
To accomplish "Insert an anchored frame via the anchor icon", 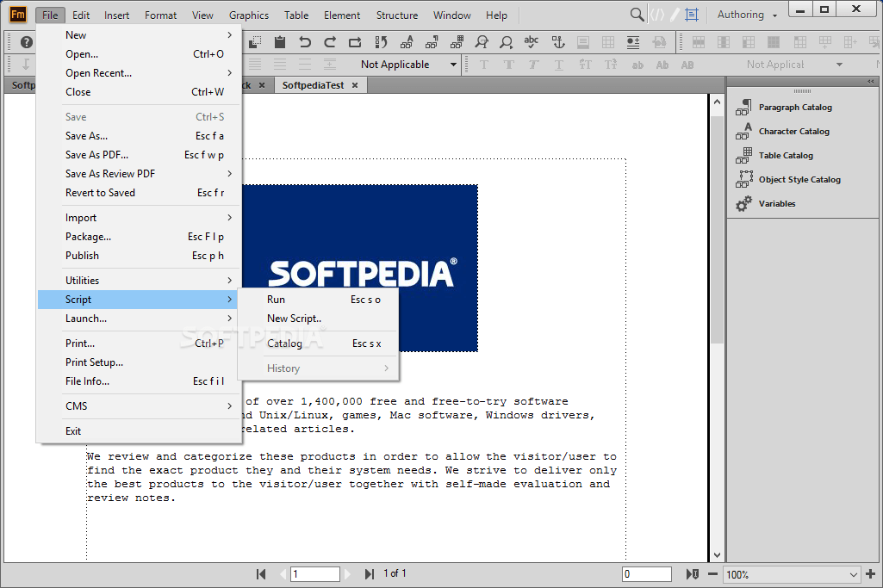I will (559, 40).
